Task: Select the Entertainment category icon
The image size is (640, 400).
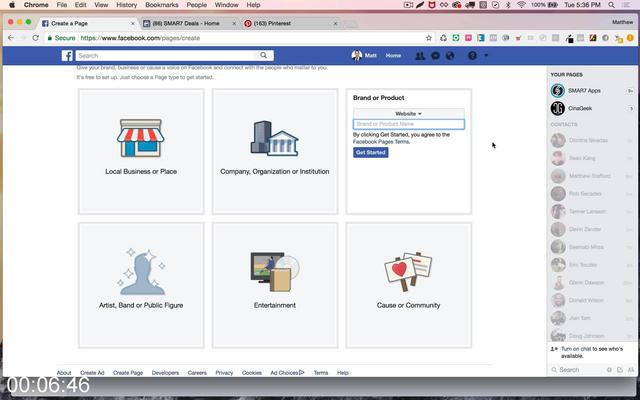Action: [x=275, y=271]
